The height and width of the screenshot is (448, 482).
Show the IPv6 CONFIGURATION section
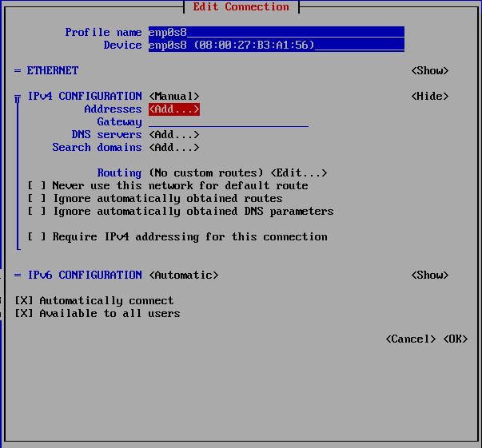(x=430, y=275)
